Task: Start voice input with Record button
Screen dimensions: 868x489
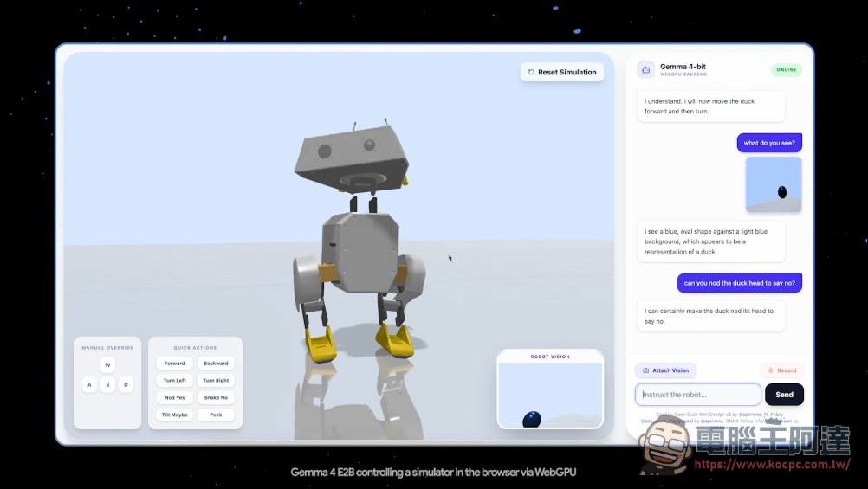Action: 782,370
